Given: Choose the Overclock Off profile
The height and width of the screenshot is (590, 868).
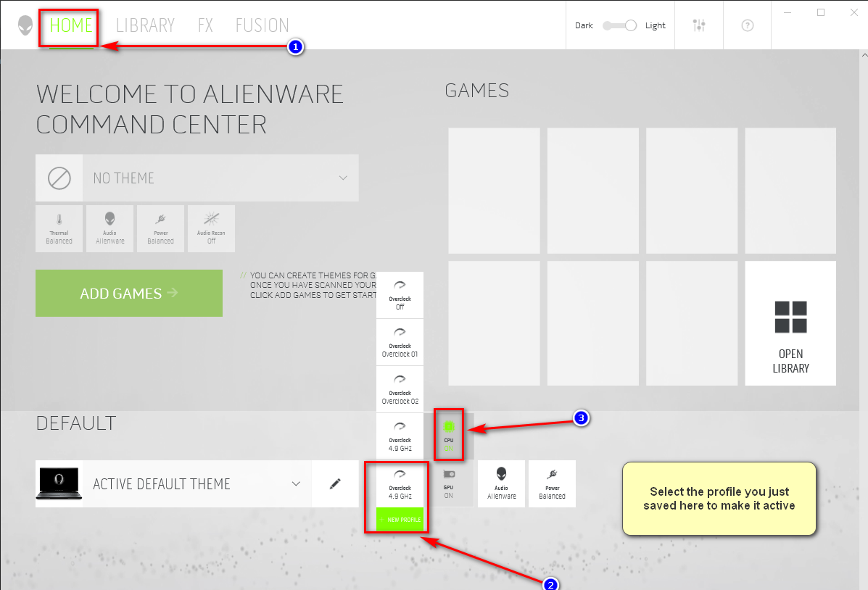Looking at the screenshot, I should 400,295.
